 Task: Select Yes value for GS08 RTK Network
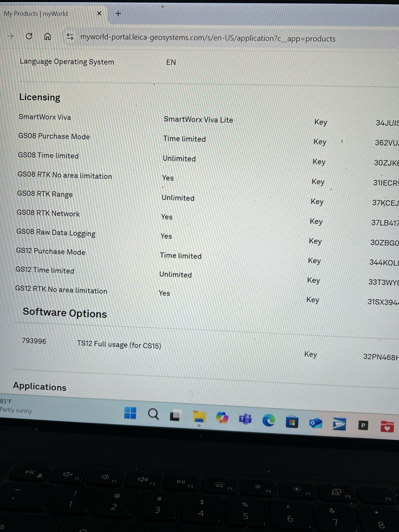167,217
